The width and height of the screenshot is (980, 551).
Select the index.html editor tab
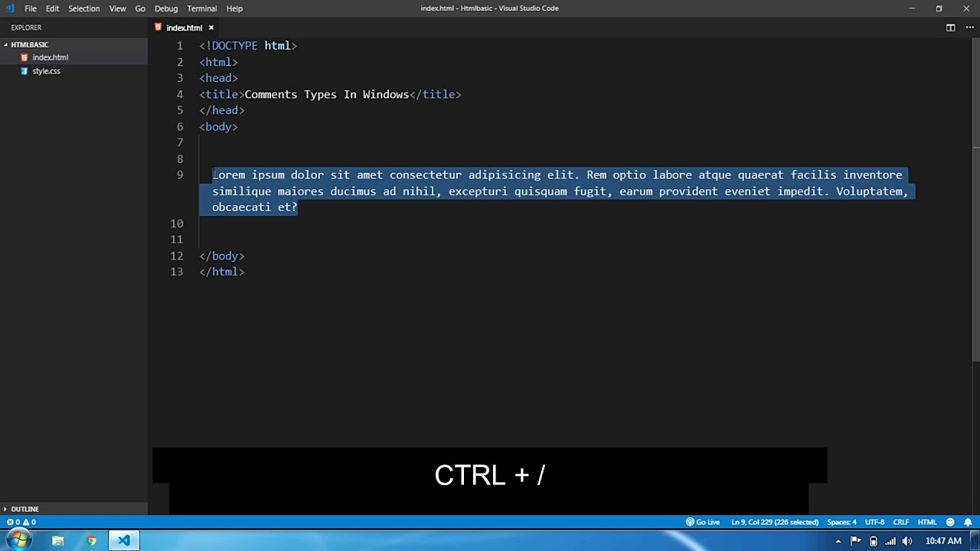[x=184, y=28]
